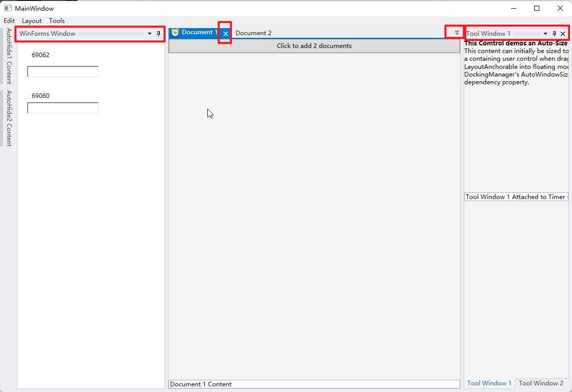The width and height of the screenshot is (572, 392).
Task: Close the Tool Window 1 pane
Action: click(563, 33)
